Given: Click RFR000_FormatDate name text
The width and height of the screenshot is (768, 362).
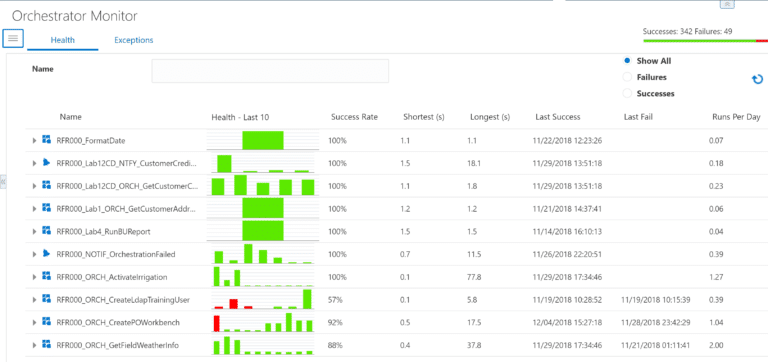Looking at the screenshot, I should [91, 141].
